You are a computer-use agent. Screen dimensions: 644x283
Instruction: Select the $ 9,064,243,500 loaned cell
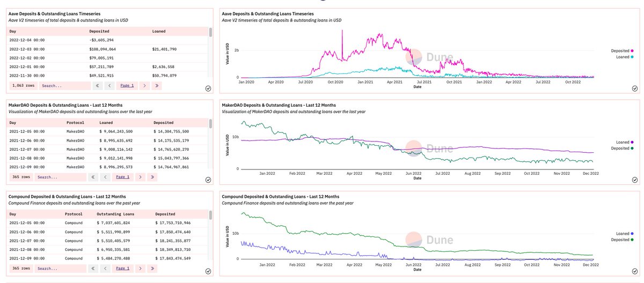[116, 131]
